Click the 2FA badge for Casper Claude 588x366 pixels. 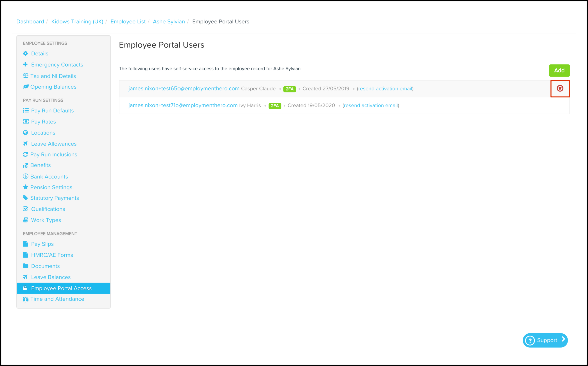coord(289,89)
